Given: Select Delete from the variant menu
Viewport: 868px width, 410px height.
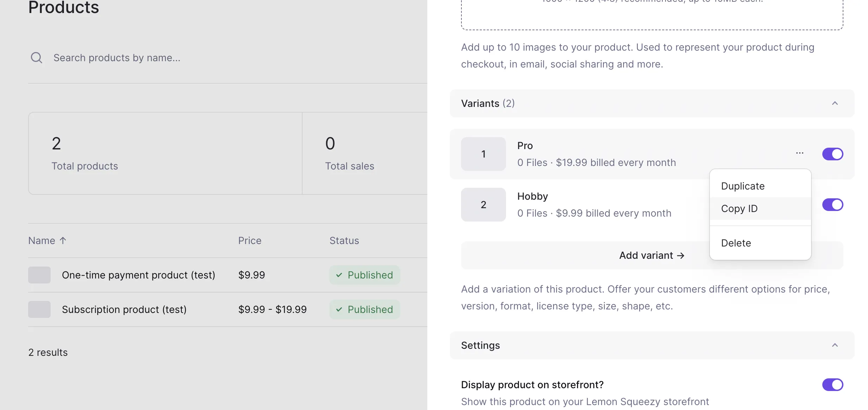Looking at the screenshot, I should point(736,243).
